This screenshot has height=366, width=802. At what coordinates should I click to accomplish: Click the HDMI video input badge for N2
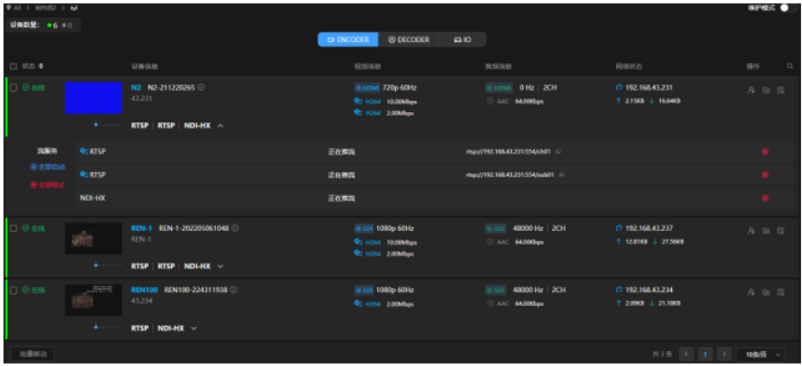[x=367, y=87]
